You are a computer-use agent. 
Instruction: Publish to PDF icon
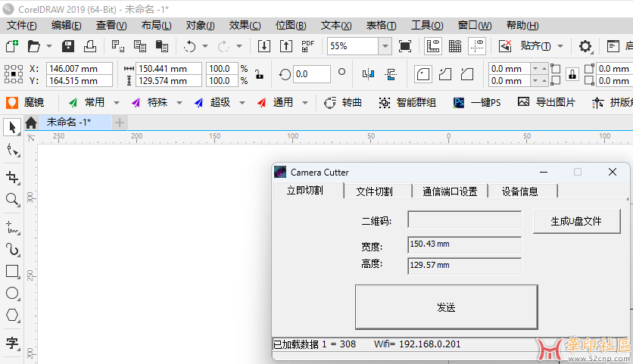(307, 46)
